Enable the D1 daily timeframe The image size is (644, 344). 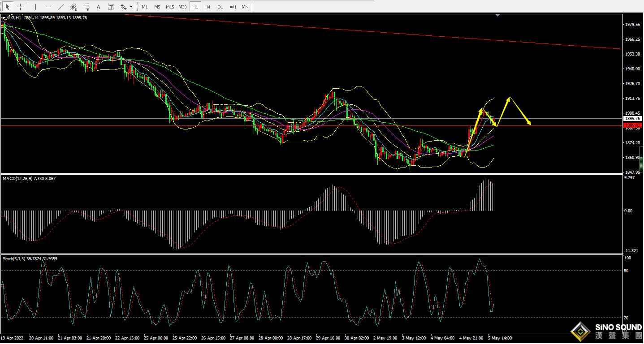[x=220, y=7]
